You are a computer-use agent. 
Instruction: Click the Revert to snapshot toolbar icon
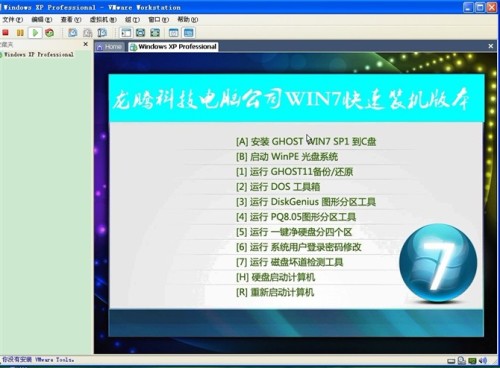[88, 33]
